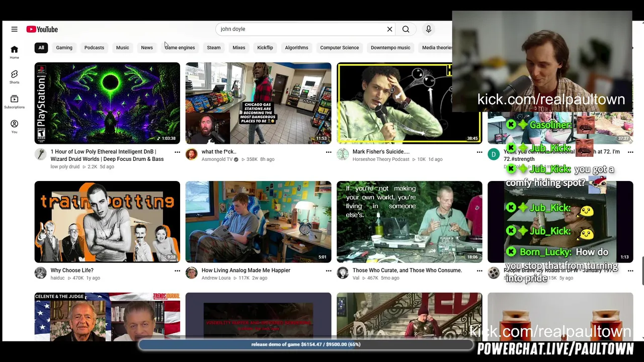Open the Why Choose Life? thumbnail

pyautogui.click(x=107, y=222)
